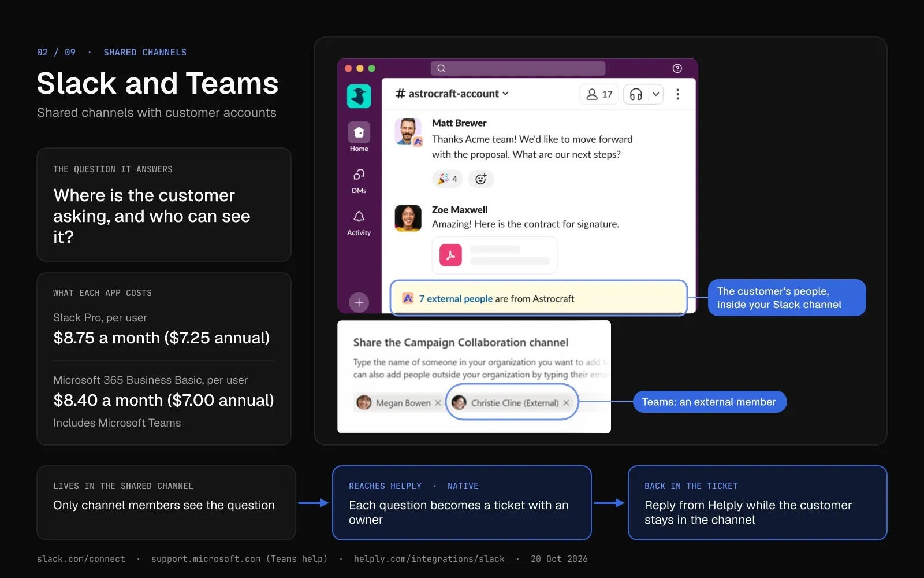The image size is (924, 578).
Task: Click Matt Brewer's avatar
Action: [408, 132]
